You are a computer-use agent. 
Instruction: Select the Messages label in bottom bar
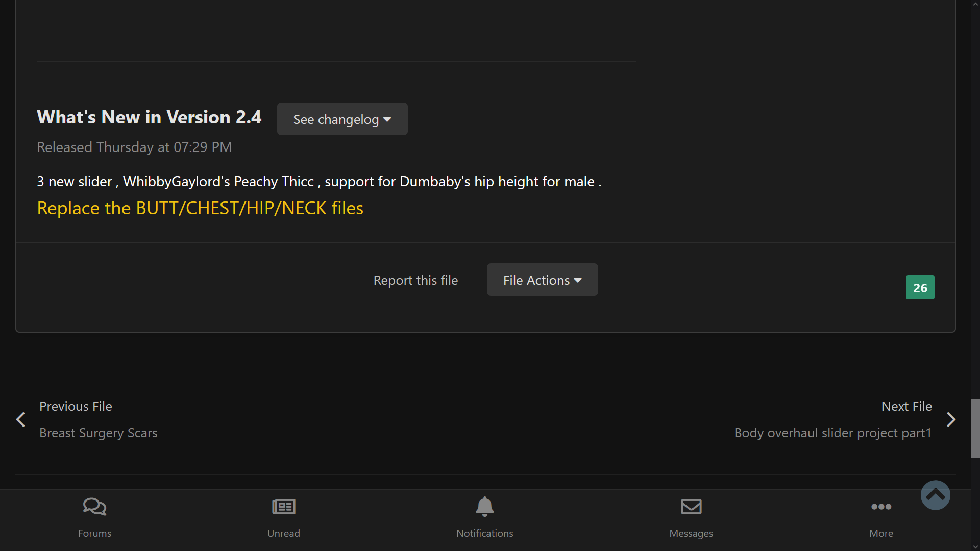[x=691, y=533]
